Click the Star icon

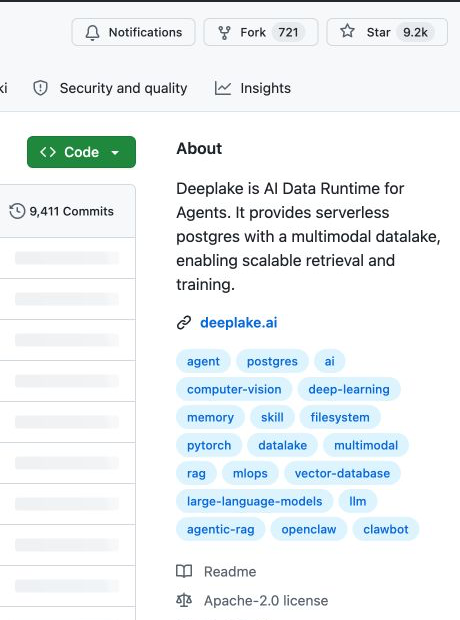coord(347,31)
